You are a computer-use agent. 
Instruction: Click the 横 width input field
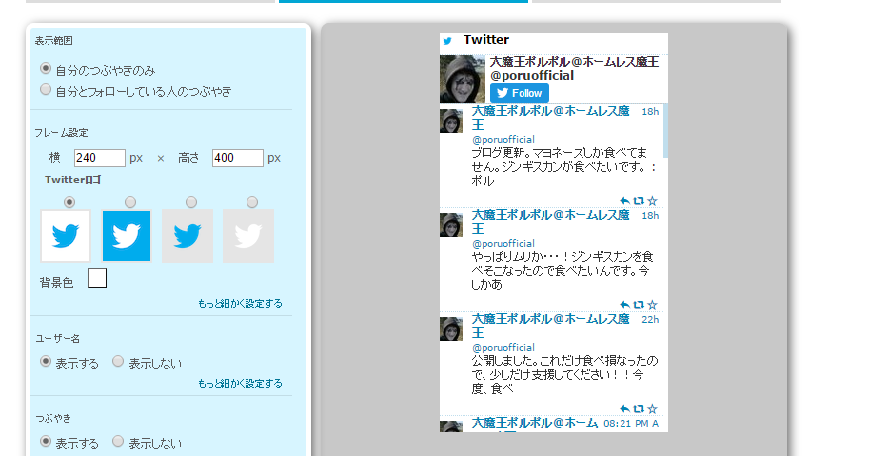[x=99, y=158]
